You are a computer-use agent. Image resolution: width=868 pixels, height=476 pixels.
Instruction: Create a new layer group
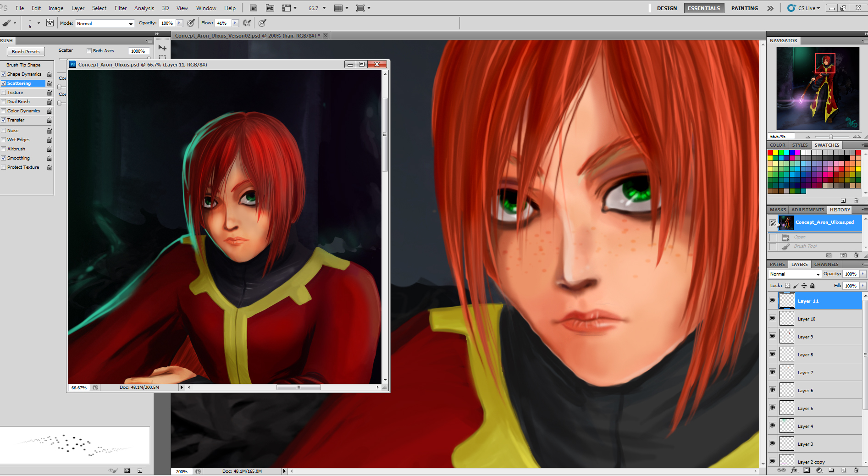[831, 470]
